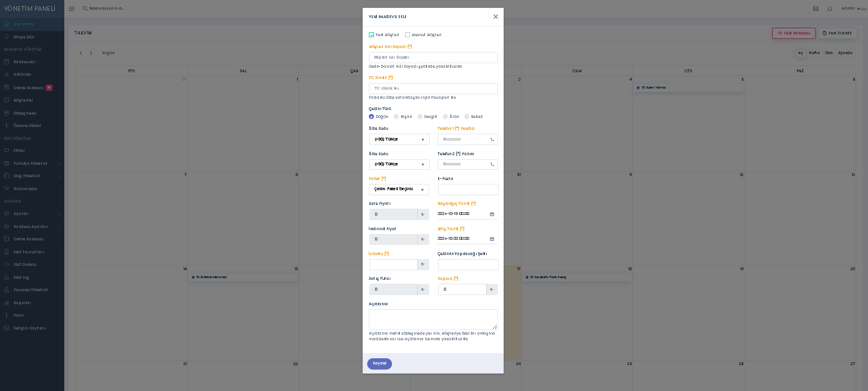Click the phone icon in Telefon 2 field
The image size is (868, 391).
pos(492,164)
